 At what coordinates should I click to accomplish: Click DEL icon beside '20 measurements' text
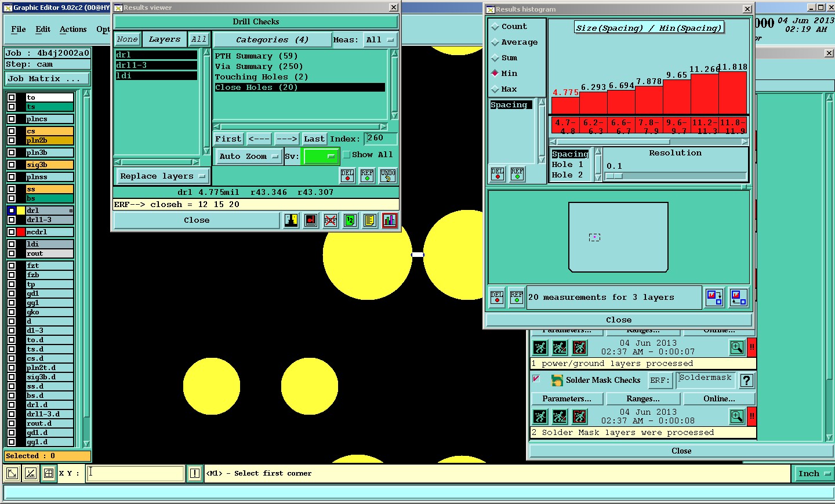click(x=497, y=298)
